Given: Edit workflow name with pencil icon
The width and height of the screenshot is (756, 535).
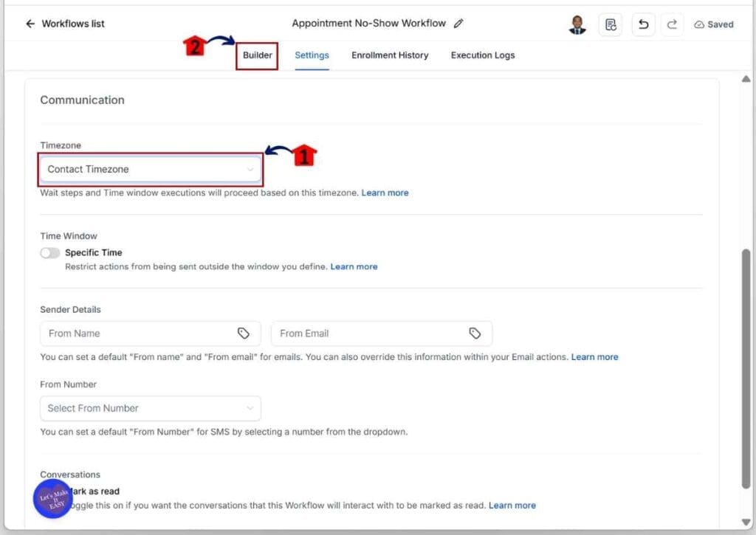Looking at the screenshot, I should click(458, 23).
